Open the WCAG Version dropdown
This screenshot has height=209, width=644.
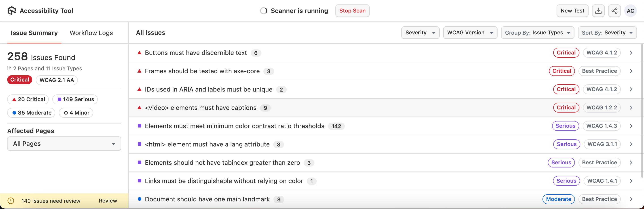(x=470, y=33)
